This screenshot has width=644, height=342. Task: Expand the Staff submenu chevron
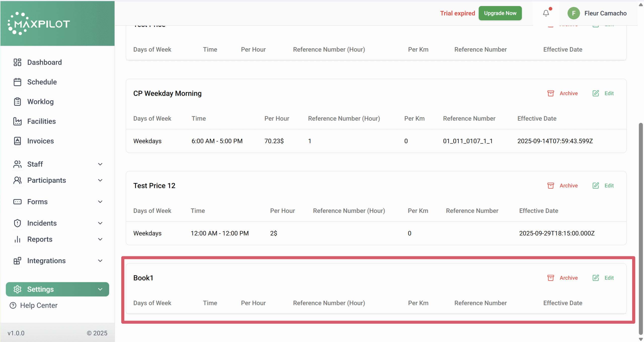pyautogui.click(x=100, y=164)
